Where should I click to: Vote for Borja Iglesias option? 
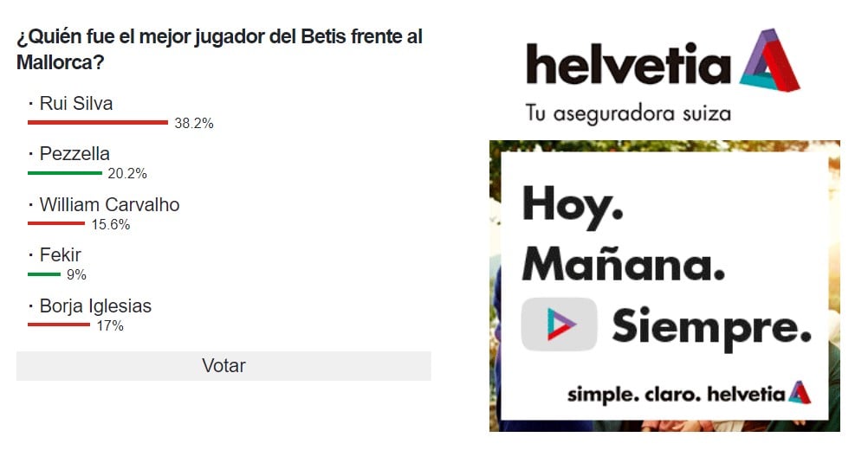pos(95,306)
